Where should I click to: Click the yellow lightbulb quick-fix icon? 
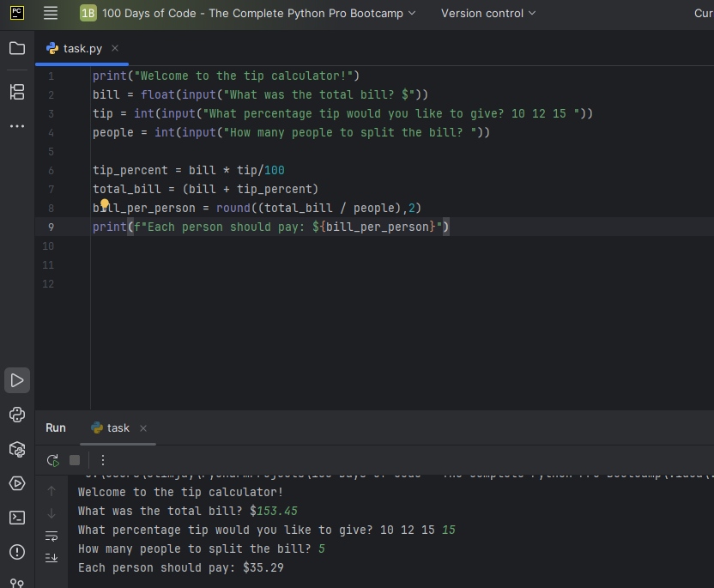pos(105,203)
